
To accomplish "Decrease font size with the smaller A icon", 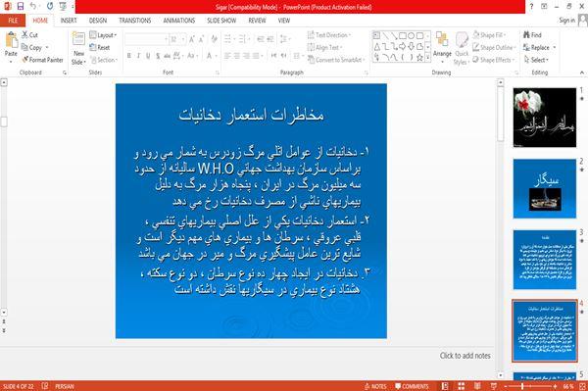I will pos(201,39).
